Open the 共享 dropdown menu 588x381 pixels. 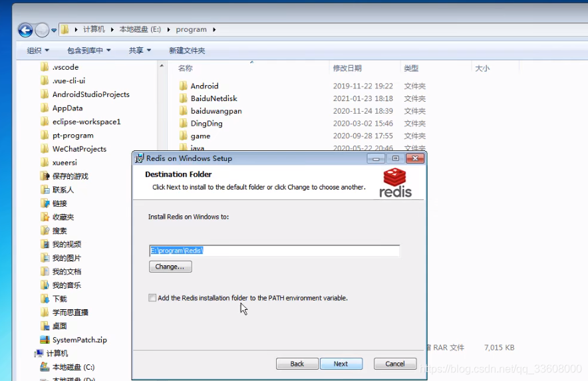(140, 51)
